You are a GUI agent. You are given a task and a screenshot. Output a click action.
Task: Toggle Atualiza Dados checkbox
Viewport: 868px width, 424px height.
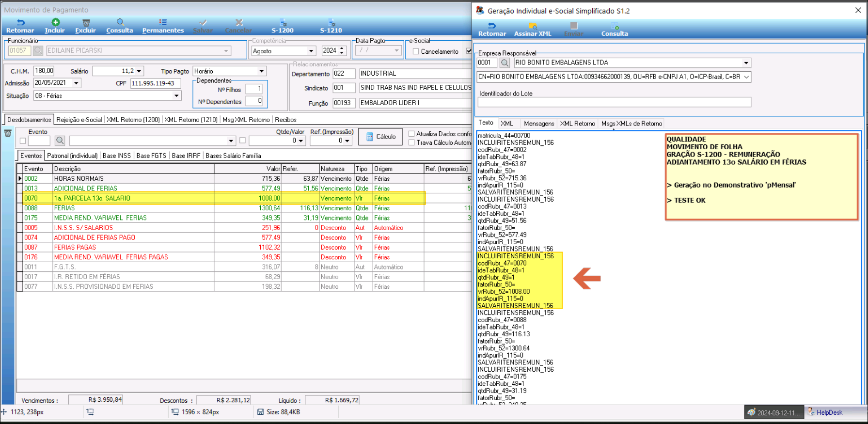click(x=411, y=134)
